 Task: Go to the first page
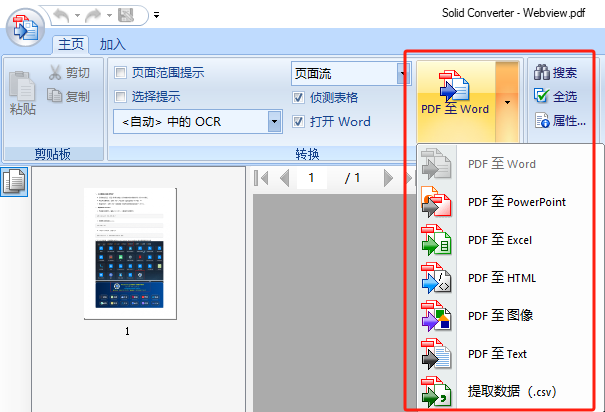click(261, 178)
